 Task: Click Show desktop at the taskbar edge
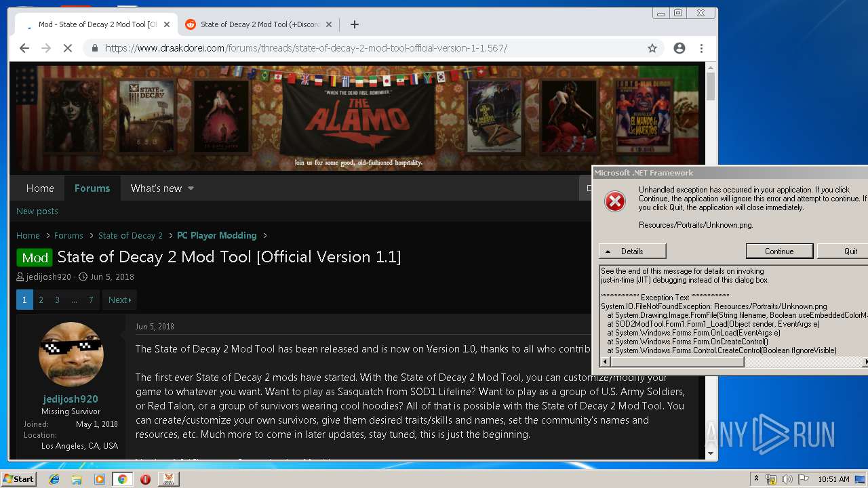coord(860,479)
